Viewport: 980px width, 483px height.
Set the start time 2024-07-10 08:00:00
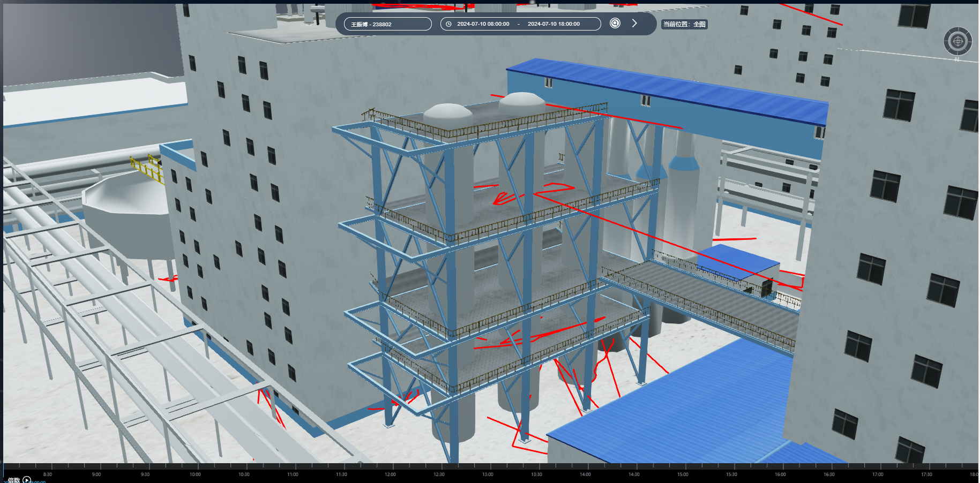pos(483,24)
